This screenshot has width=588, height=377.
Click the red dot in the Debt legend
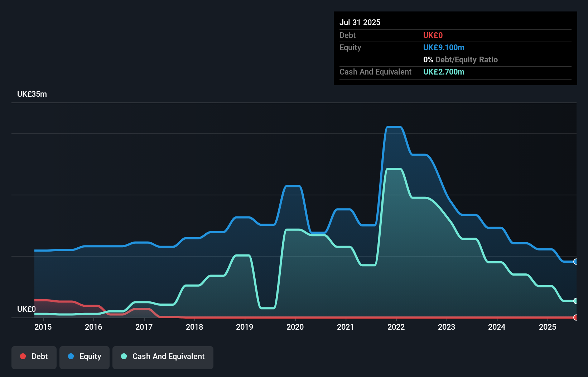[23, 356]
